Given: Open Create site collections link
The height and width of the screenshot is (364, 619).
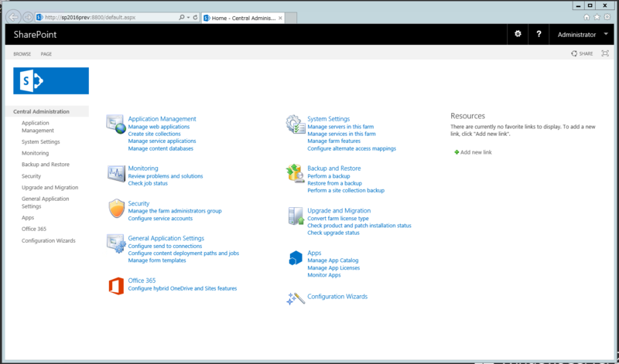Looking at the screenshot, I should pyautogui.click(x=154, y=134).
